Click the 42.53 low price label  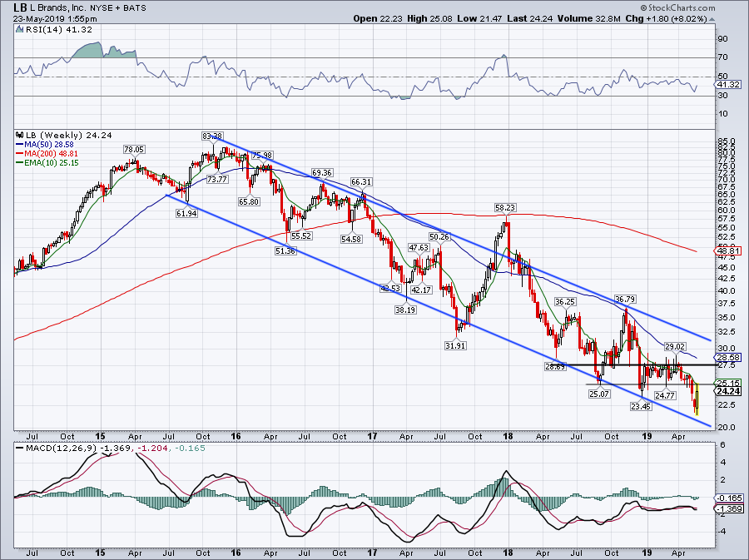(x=390, y=289)
